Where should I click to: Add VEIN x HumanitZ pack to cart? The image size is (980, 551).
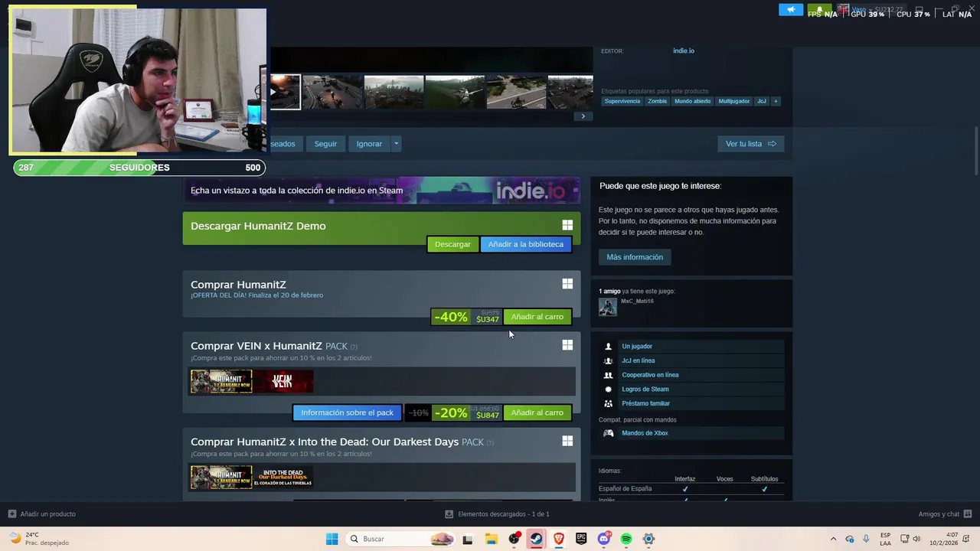[537, 412]
